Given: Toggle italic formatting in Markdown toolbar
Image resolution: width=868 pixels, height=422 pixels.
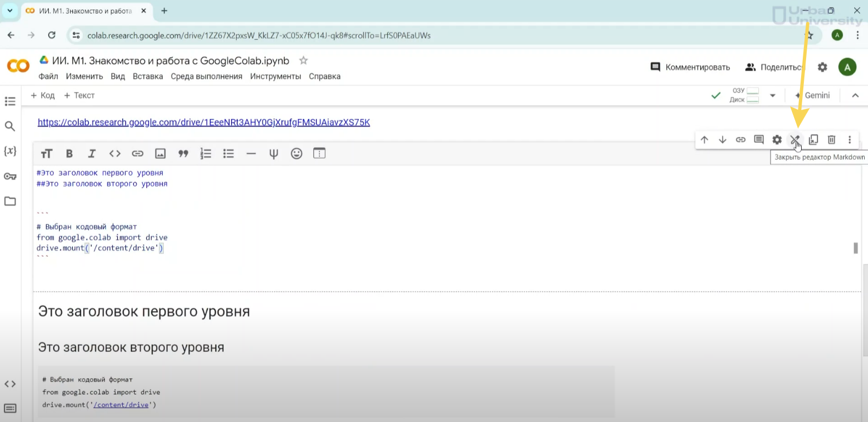Looking at the screenshot, I should (92, 154).
